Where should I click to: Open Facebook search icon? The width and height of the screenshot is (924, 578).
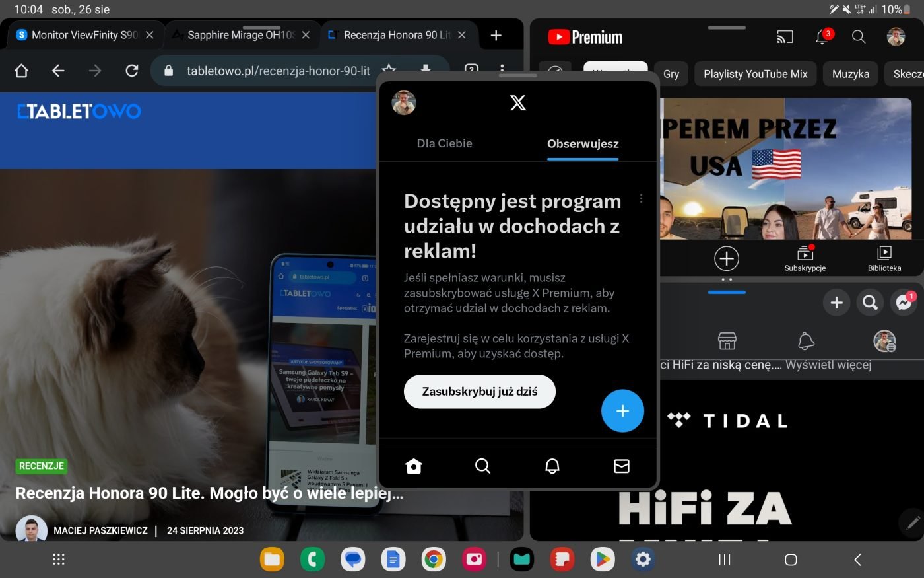871,303
